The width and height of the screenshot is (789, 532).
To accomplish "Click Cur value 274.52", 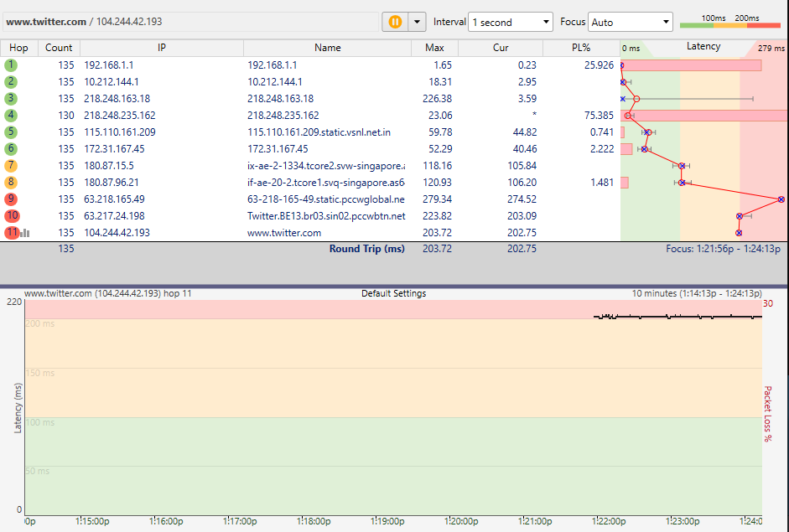I will [x=522, y=199].
